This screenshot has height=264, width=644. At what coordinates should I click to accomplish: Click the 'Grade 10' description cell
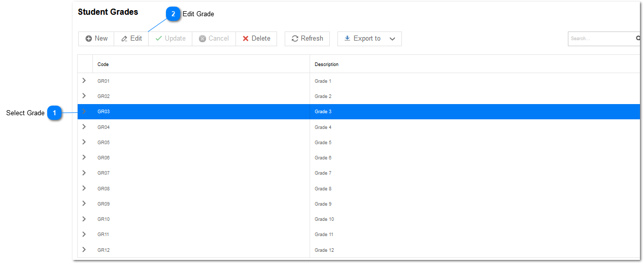point(475,219)
